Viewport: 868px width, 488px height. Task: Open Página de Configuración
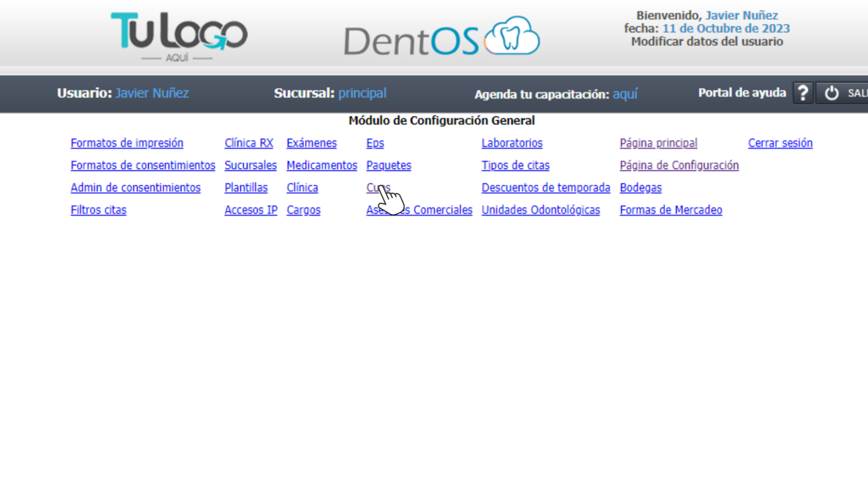680,166
